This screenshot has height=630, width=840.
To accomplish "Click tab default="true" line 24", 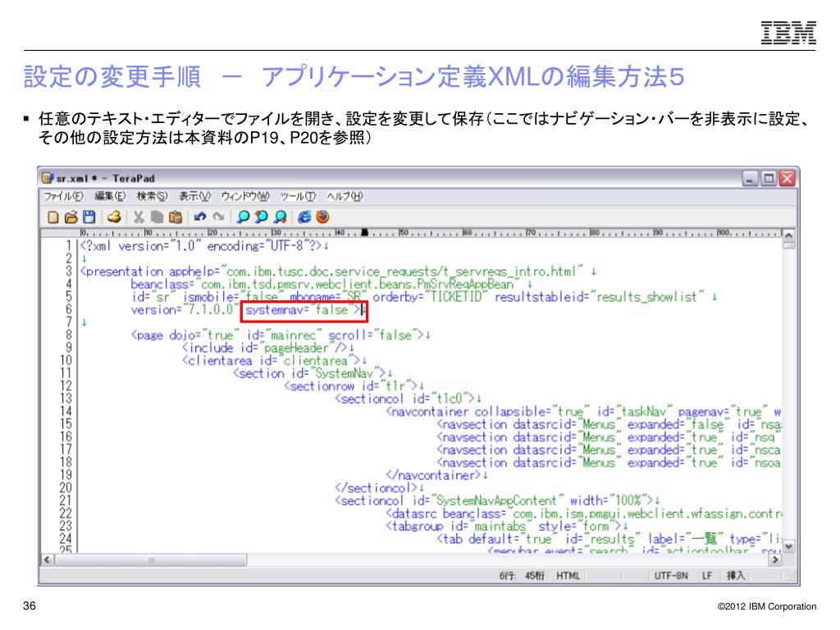I will pyautogui.click(x=609, y=539).
